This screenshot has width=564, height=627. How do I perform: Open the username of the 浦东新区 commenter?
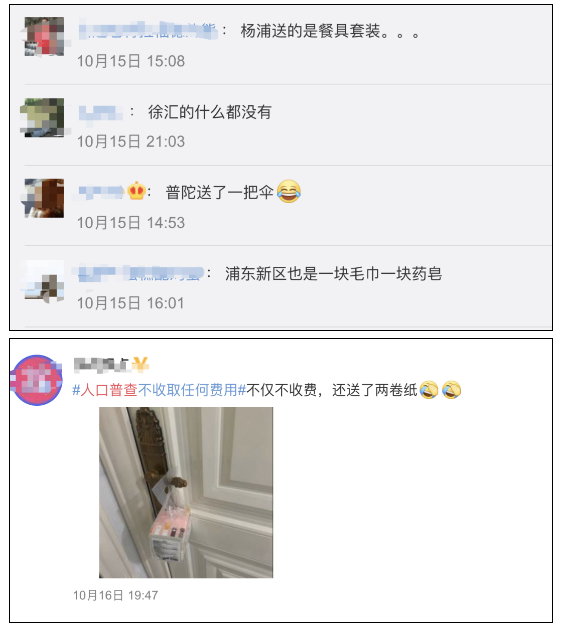click(138, 274)
